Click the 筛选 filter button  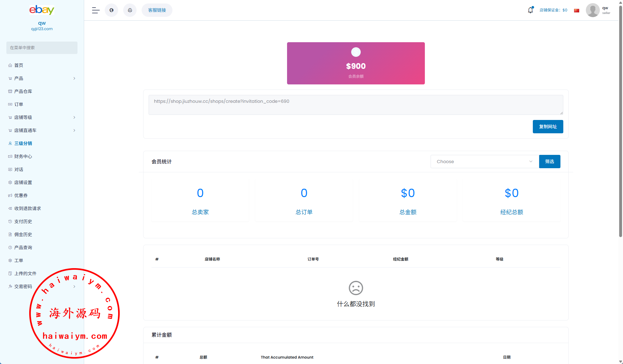(x=549, y=162)
